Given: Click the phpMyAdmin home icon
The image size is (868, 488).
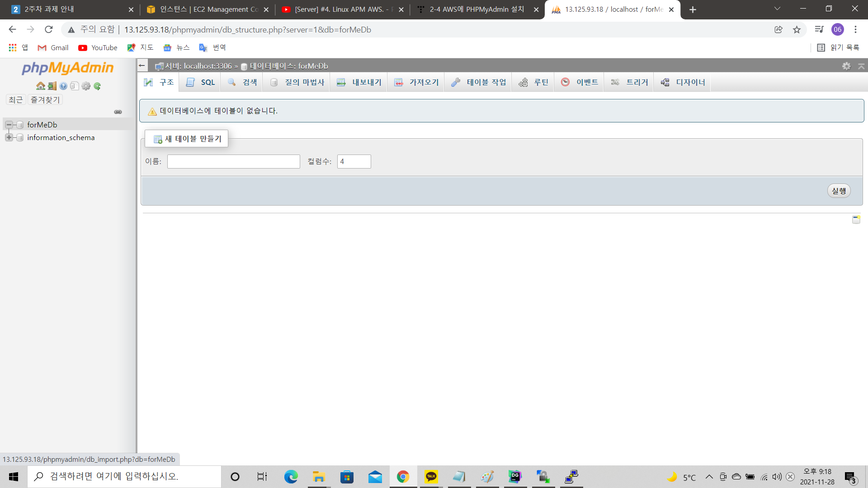Looking at the screenshot, I should click(x=41, y=86).
